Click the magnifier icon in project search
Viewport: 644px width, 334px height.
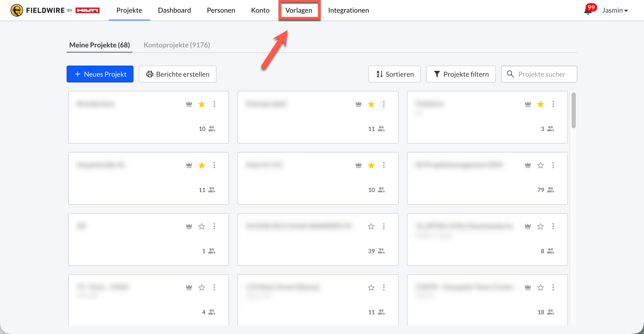(x=510, y=74)
